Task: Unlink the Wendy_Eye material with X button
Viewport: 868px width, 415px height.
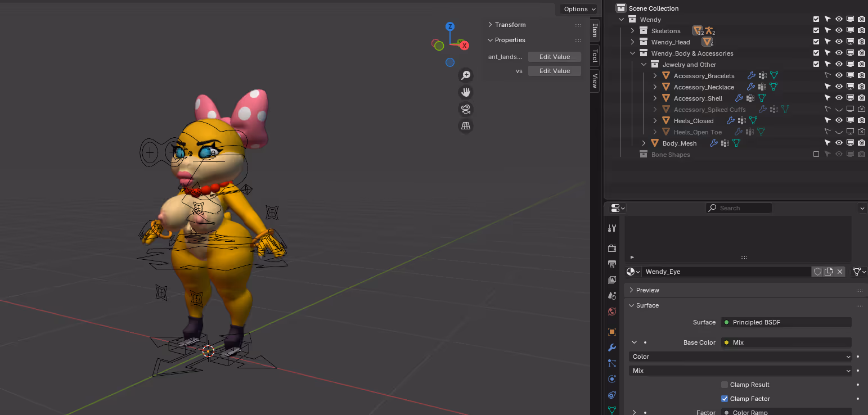Action: [x=840, y=272]
